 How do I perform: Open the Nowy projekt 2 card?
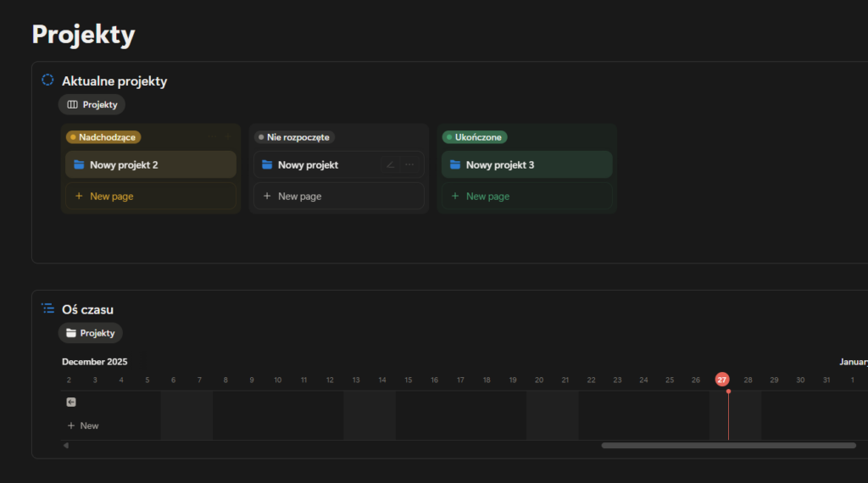pyautogui.click(x=151, y=165)
